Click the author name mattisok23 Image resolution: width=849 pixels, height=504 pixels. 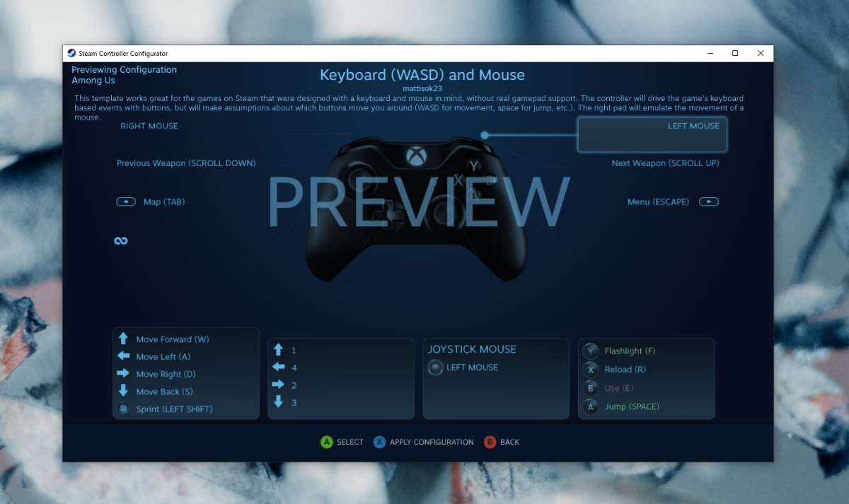tap(422, 88)
